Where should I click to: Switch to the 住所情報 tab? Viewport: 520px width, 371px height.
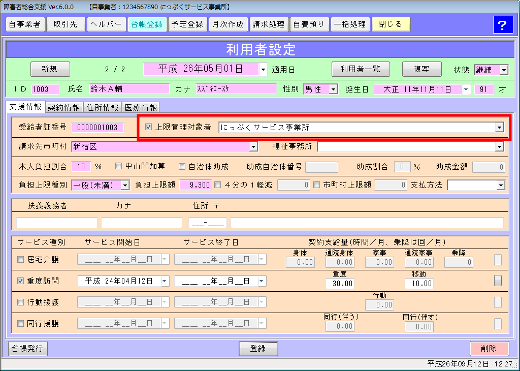pos(103,107)
